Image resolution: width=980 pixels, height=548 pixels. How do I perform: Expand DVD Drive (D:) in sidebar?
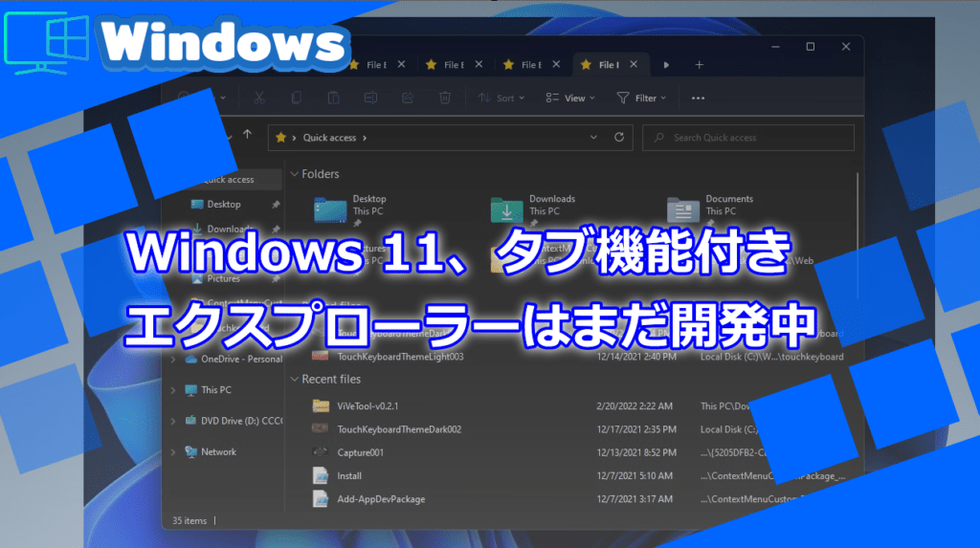[x=173, y=421]
